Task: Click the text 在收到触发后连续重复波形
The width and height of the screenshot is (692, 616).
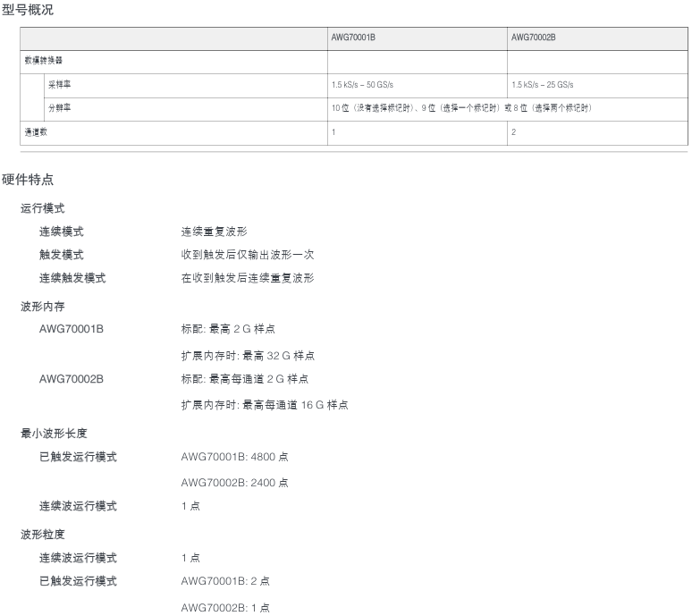Action: click(248, 278)
